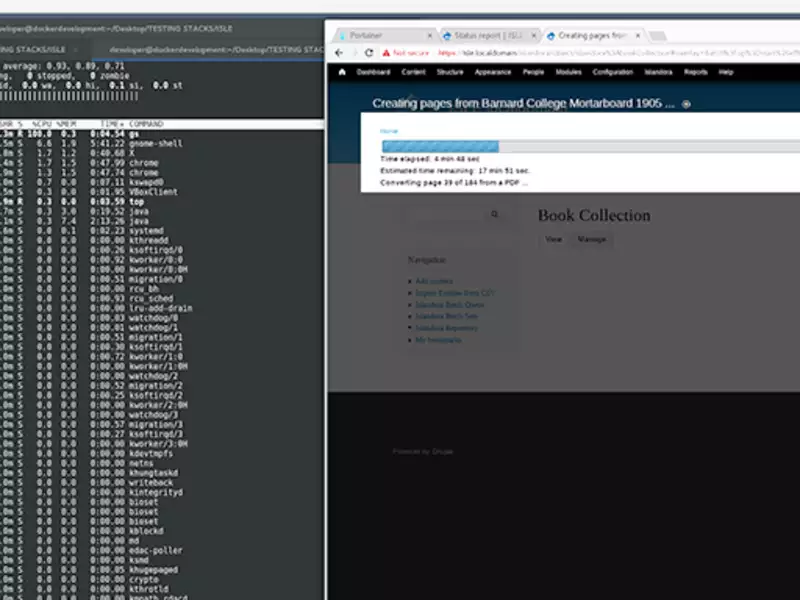The image size is (800, 600).
Task: Click the lru-add-drain process row in terminal
Action: pyautogui.click(x=162, y=308)
